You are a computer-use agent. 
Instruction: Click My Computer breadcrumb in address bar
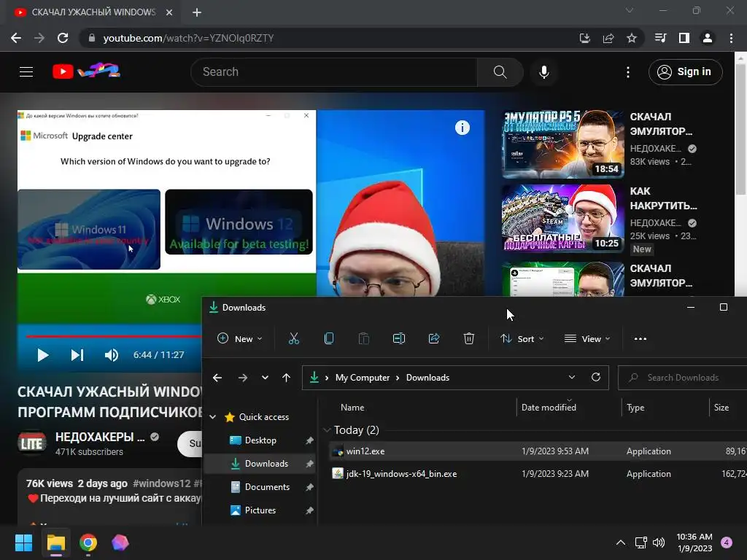tap(362, 378)
